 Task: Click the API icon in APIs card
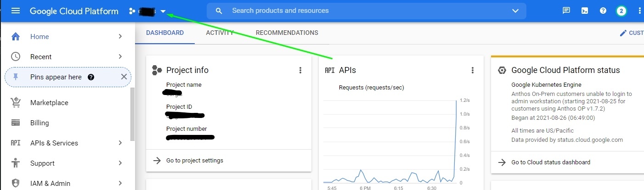click(330, 70)
